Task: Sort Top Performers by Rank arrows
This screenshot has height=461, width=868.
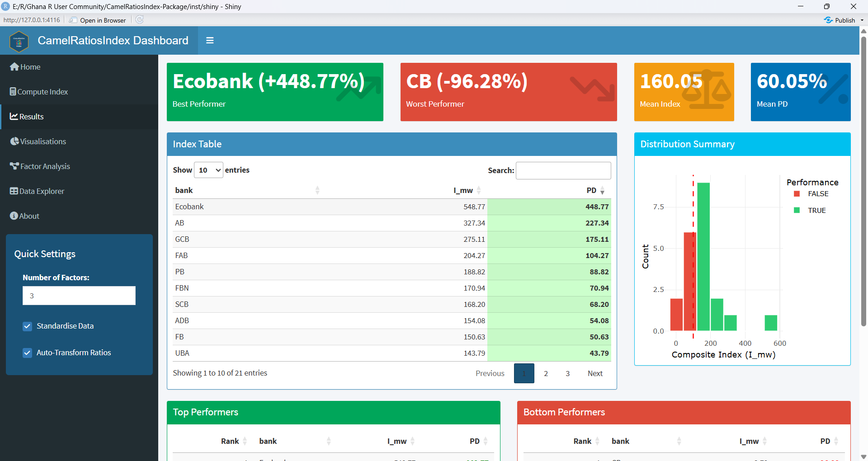Action: 245,441
